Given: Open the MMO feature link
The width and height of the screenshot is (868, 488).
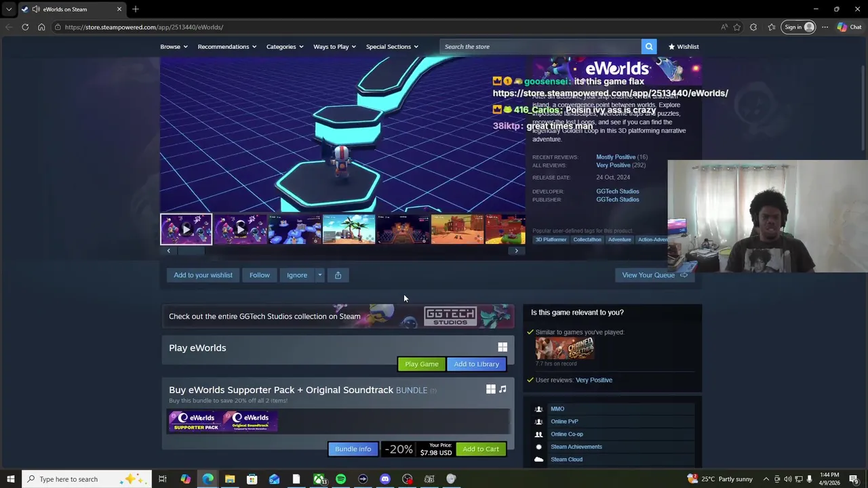Looking at the screenshot, I should tap(557, 409).
